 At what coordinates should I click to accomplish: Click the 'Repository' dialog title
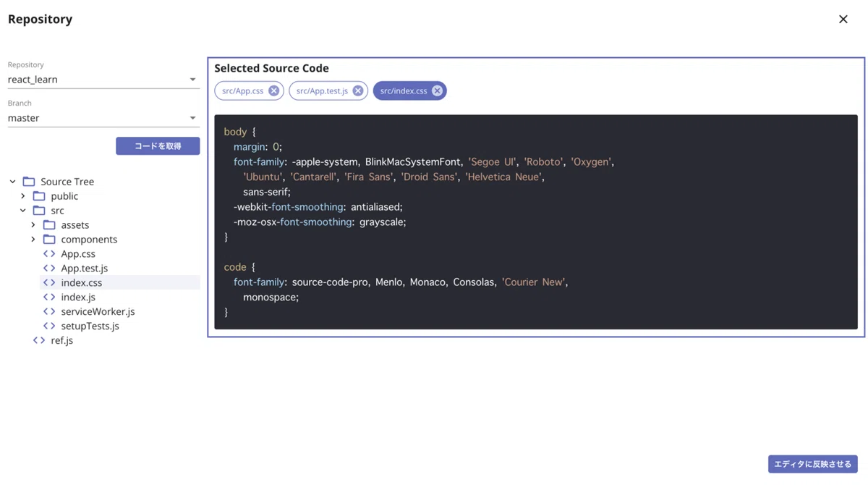coord(41,20)
